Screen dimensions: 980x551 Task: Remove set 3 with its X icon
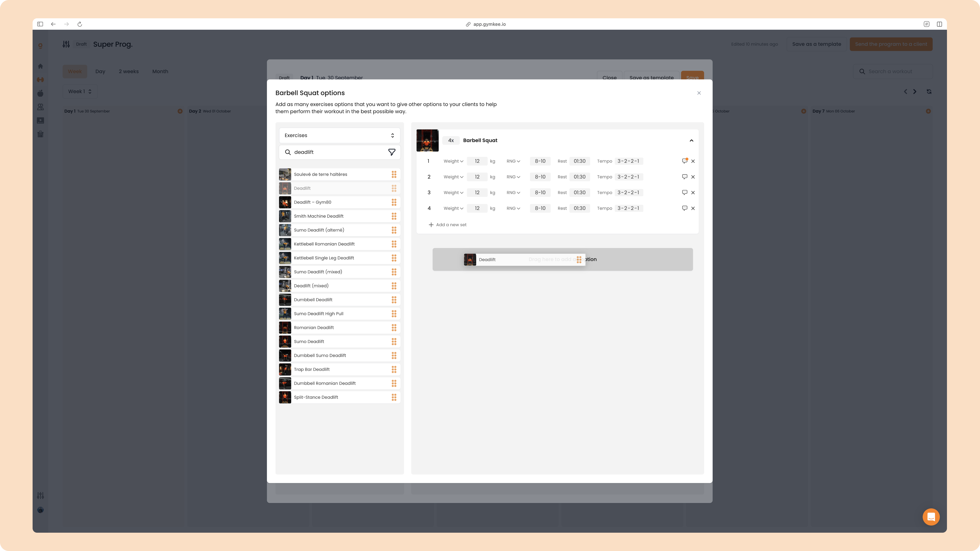pos(693,192)
